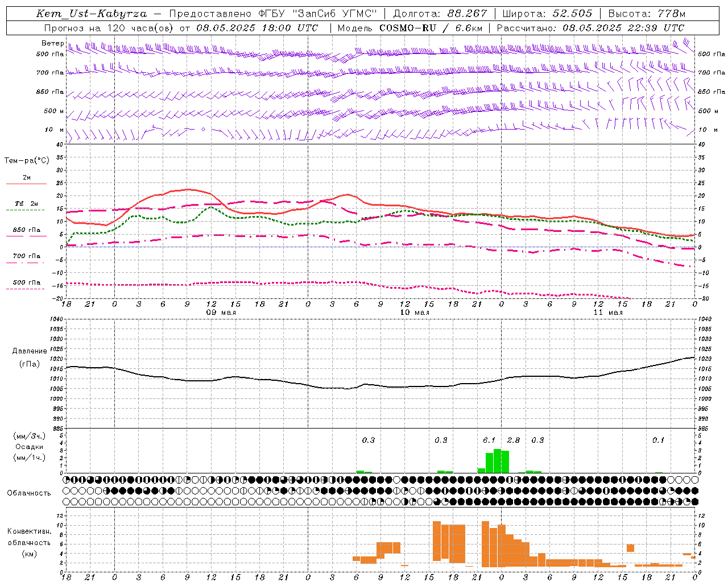The height and width of the screenshot is (582, 728).
Task: Click the dash-dot line sample under 700 гПа legend
Action: pyautogui.click(x=25, y=263)
